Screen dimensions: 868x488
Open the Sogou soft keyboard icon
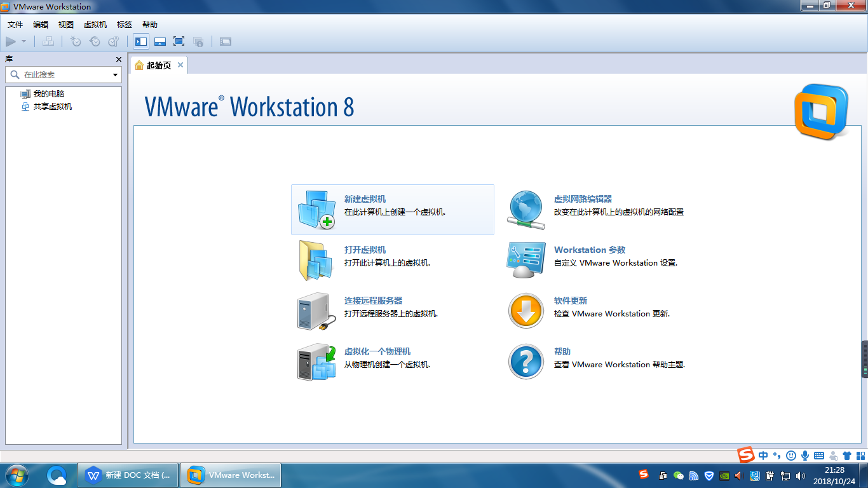point(819,456)
